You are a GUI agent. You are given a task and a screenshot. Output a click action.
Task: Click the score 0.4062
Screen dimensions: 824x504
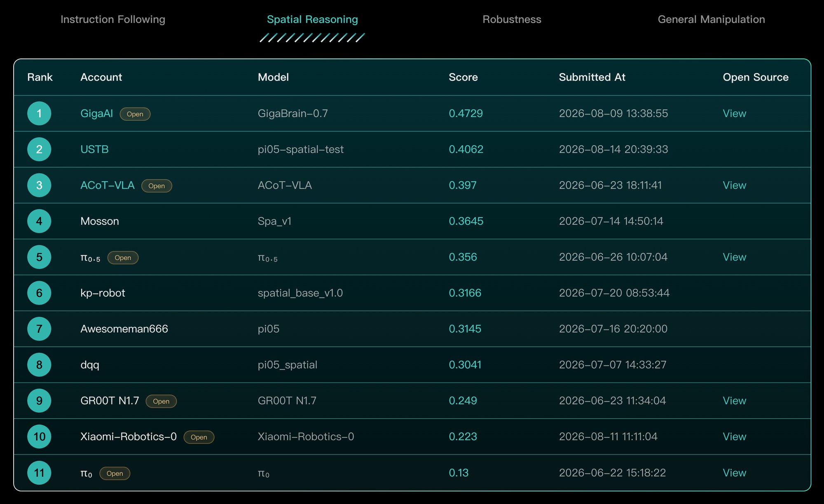pos(466,149)
